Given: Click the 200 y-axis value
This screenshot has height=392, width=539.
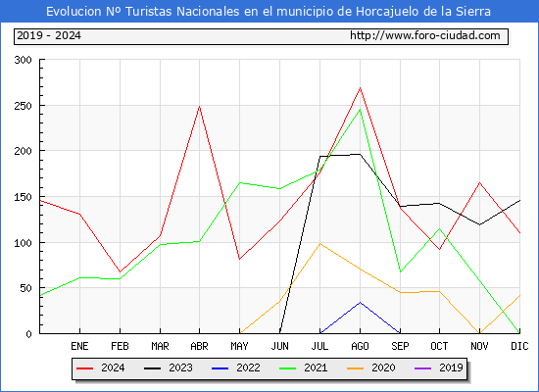Looking at the screenshot, I should [x=24, y=151].
